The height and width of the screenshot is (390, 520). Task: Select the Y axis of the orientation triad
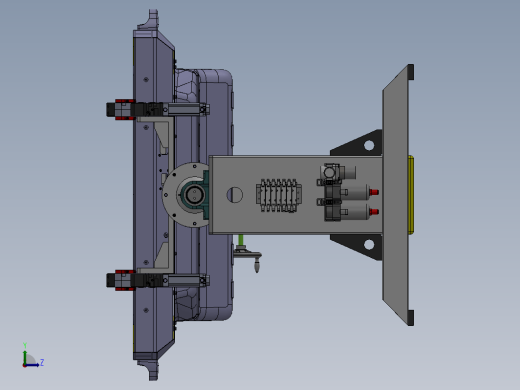[25, 354]
